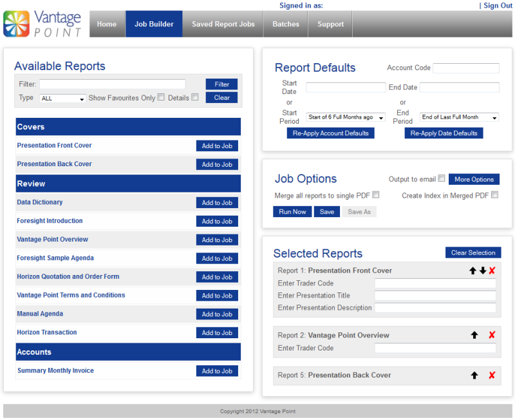Remove Presentation Back Cover from selection

[x=492, y=376]
